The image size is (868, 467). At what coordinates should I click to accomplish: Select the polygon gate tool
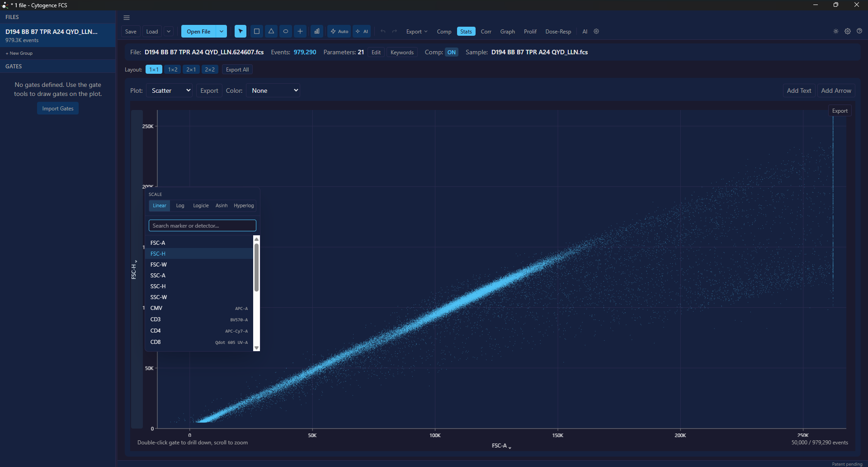tap(271, 31)
